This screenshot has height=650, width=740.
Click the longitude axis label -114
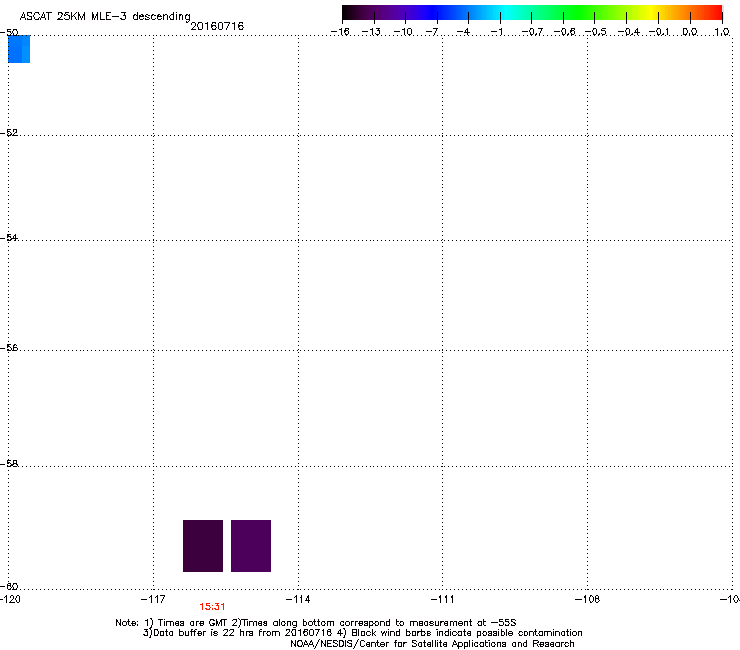pyautogui.click(x=298, y=599)
